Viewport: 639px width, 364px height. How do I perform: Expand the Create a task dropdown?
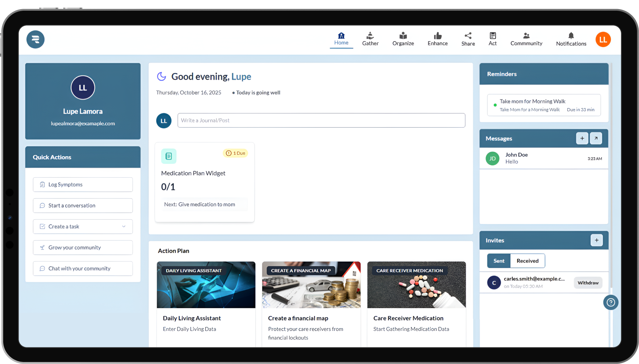(x=123, y=226)
